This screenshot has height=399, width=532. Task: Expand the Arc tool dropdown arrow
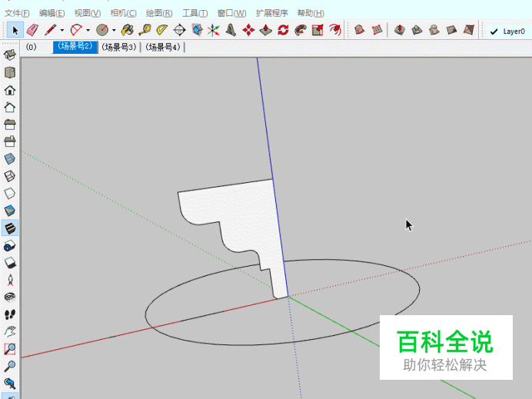[x=88, y=31]
